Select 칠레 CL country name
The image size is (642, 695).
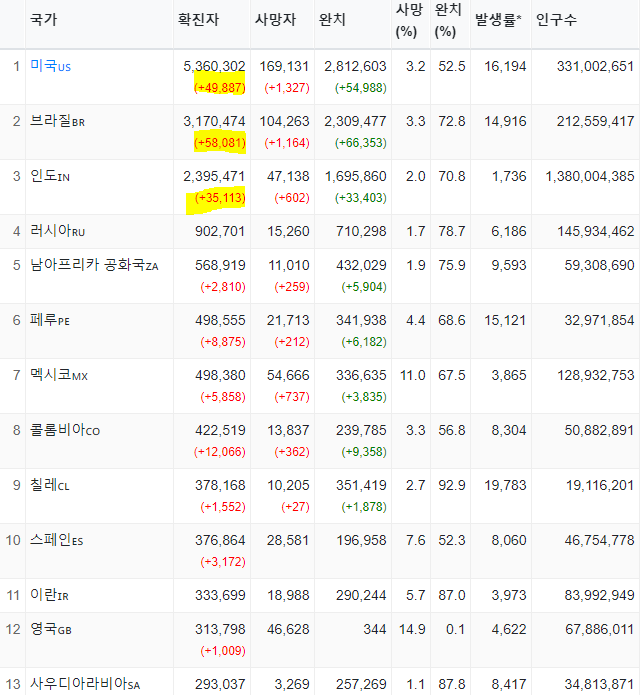[50, 485]
